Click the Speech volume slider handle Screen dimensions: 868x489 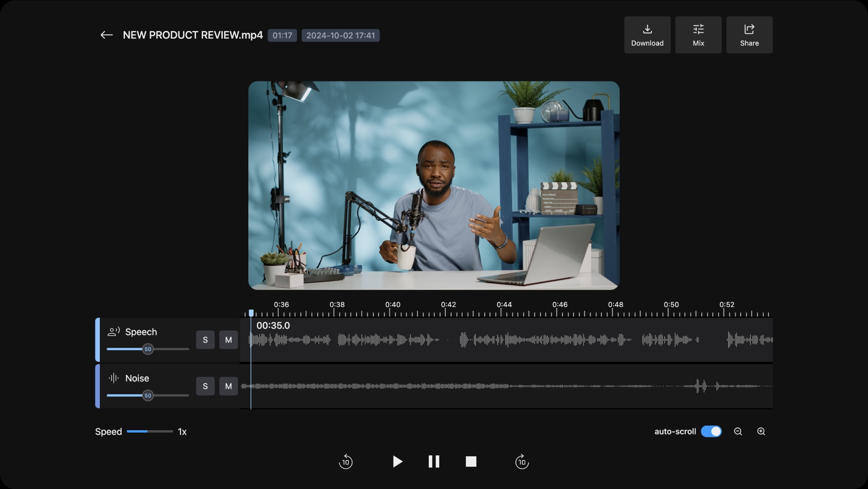[148, 349]
